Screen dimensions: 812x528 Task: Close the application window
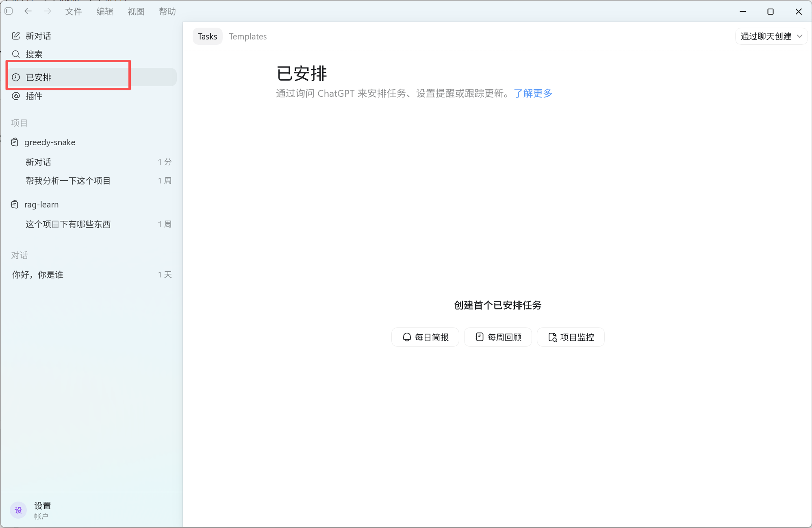click(x=799, y=11)
